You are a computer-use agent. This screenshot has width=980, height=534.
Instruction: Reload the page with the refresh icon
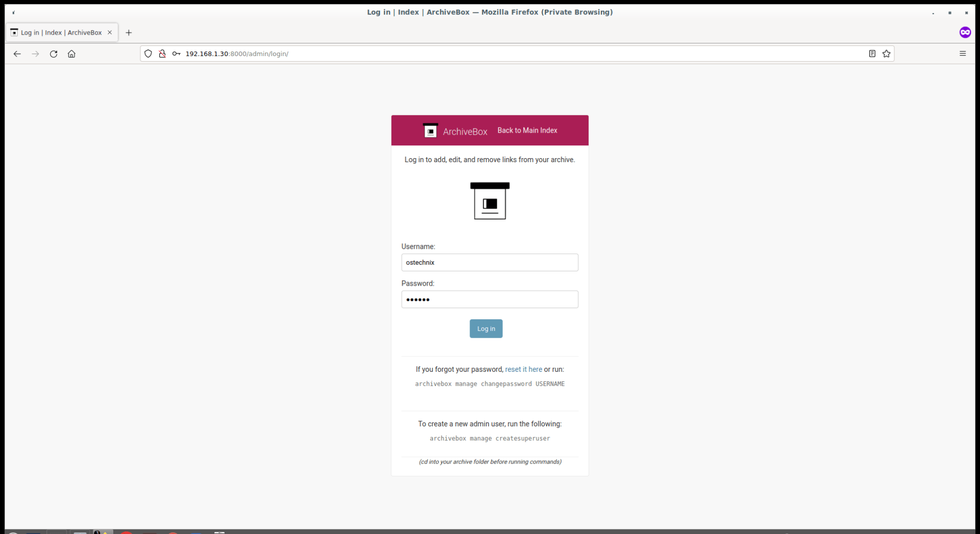[x=53, y=54]
